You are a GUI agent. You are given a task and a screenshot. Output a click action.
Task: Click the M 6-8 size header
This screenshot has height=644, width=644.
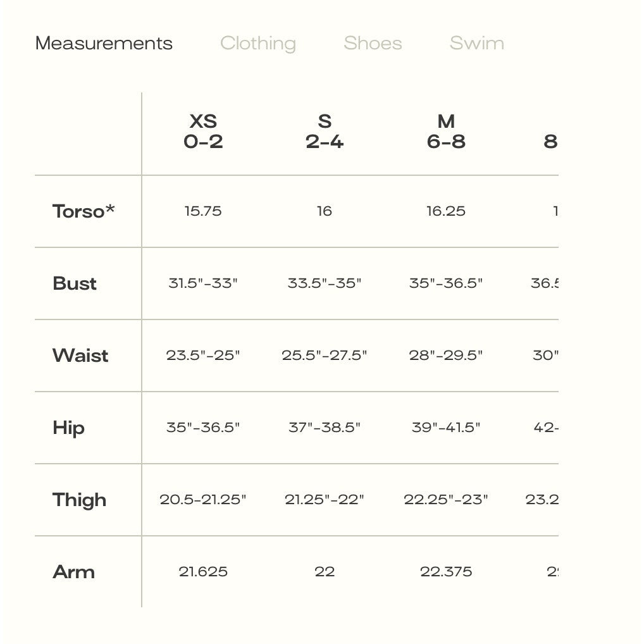pos(446,132)
